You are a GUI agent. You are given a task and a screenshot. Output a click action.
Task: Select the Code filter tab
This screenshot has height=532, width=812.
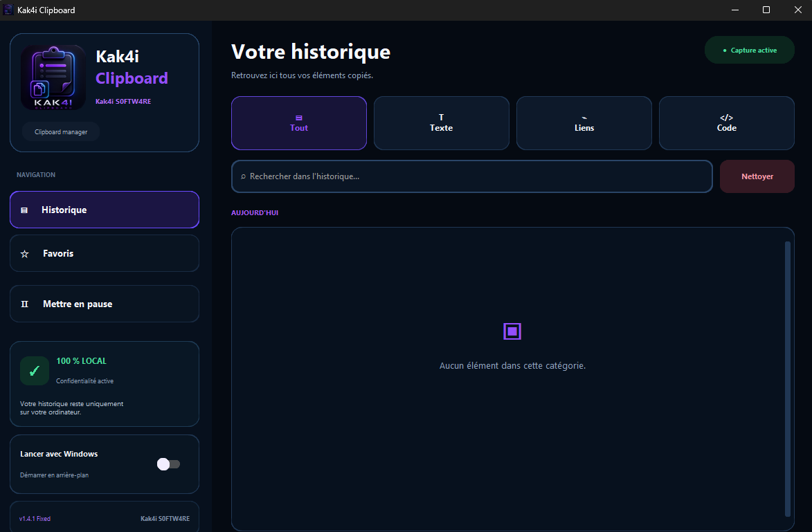727,123
